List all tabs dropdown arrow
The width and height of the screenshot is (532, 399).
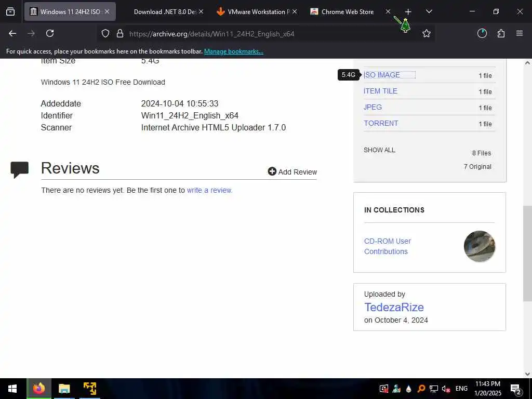(429, 11)
